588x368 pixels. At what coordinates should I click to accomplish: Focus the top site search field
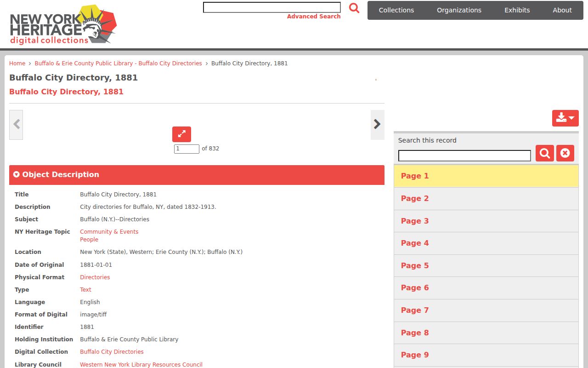[x=272, y=7]
